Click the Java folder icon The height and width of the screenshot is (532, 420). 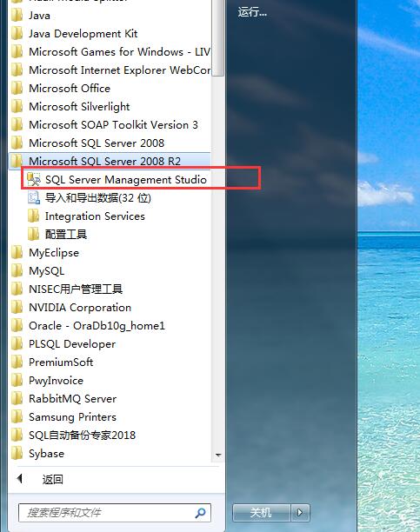coord(17,16)
